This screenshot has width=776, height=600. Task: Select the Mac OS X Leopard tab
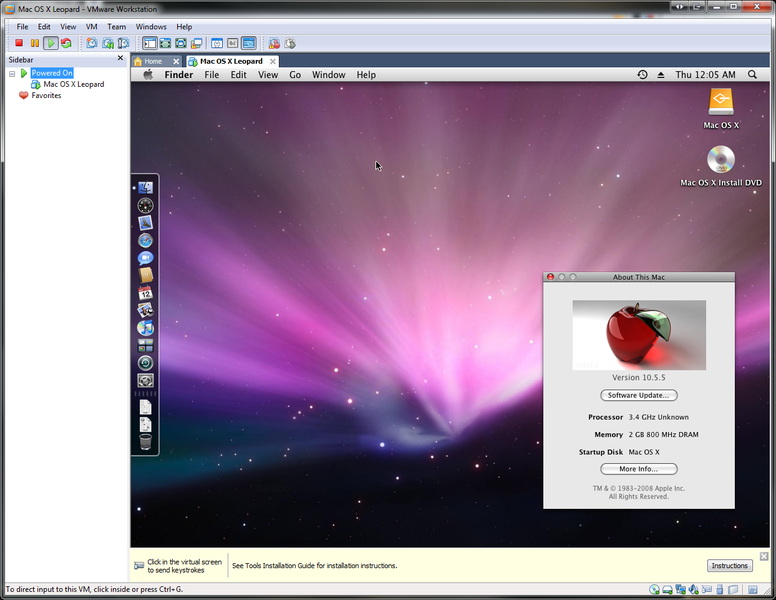pyautogui.click(x=231, y=61)
